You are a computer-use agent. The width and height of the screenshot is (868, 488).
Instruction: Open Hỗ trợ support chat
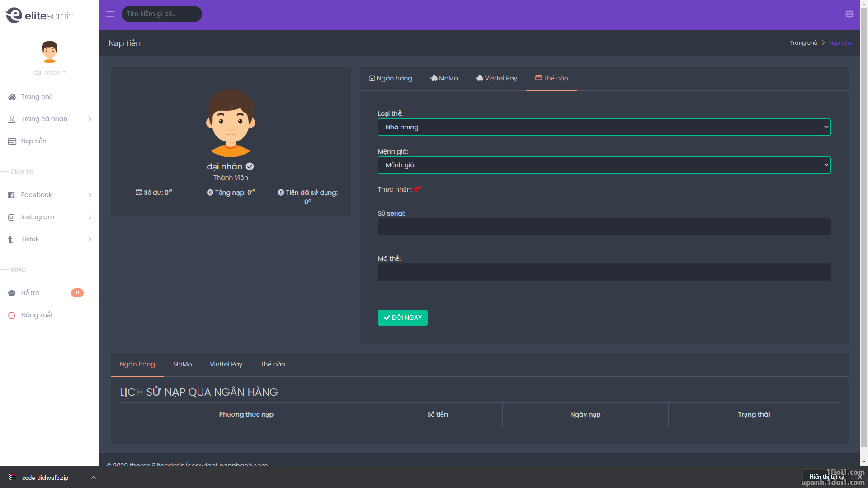point(30,292)
